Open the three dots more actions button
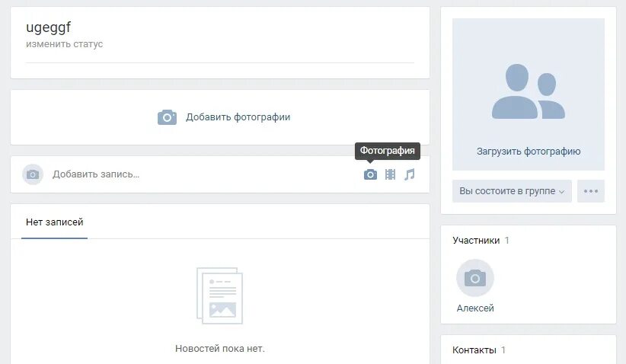The height and width of the screenshot is (364, 626). (x=591, y=191)
